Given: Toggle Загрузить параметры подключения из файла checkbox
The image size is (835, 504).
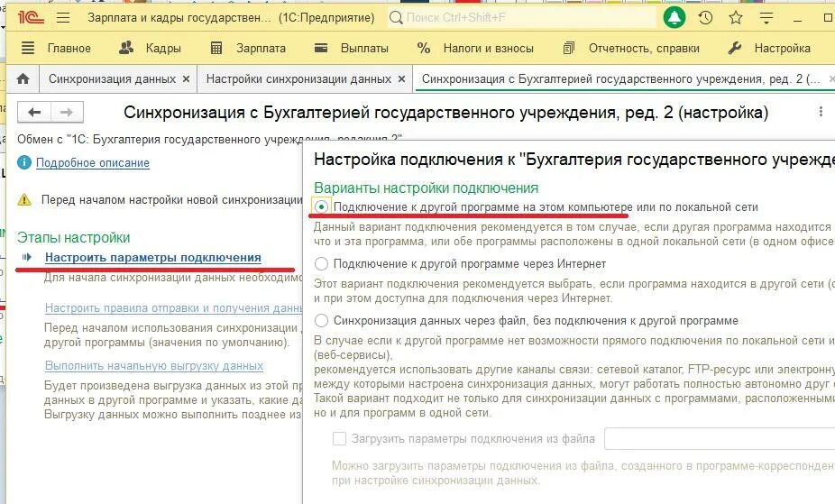Looking at the screenshot, I should (339, 438).
